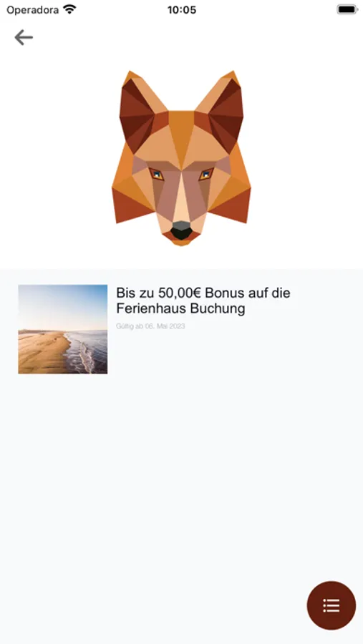Click the 10:05 clock in status bar
The width and height of the screenshot is (363, 644).
[181, 10]
